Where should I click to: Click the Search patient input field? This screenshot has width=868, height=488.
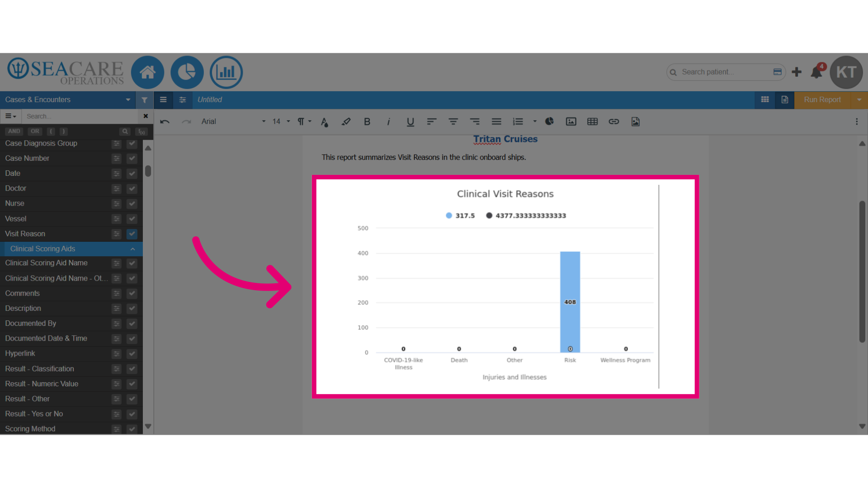pos(726,72)
